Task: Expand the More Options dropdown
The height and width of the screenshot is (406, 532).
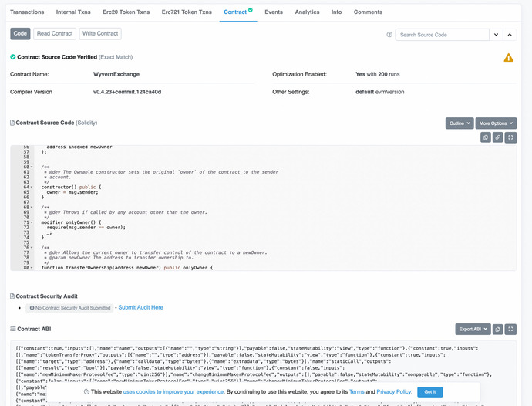Action: coord(496,123)
